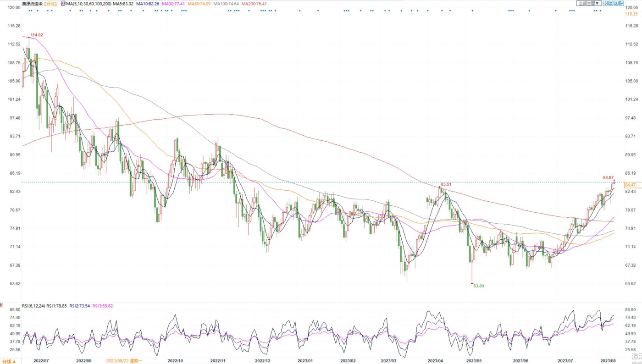
Task: Click the 114.02 high price marker
Action: pos(37,35)
